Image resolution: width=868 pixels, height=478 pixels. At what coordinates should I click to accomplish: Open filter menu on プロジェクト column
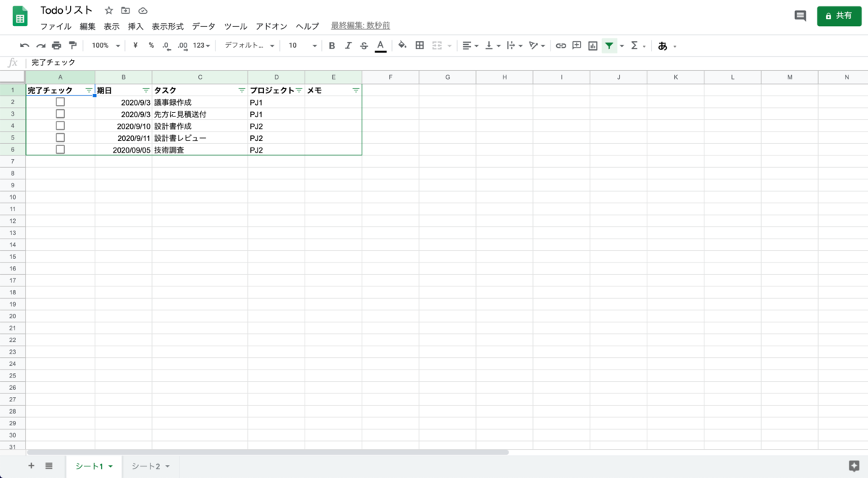(299, 90)
